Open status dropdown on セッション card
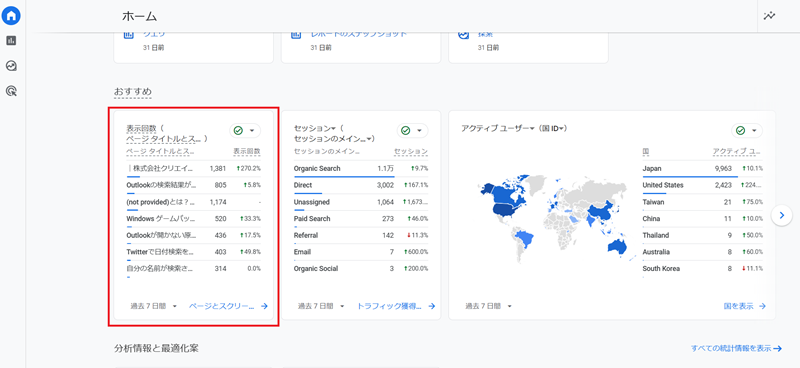The image size is (800, 368). pos(412,131)
